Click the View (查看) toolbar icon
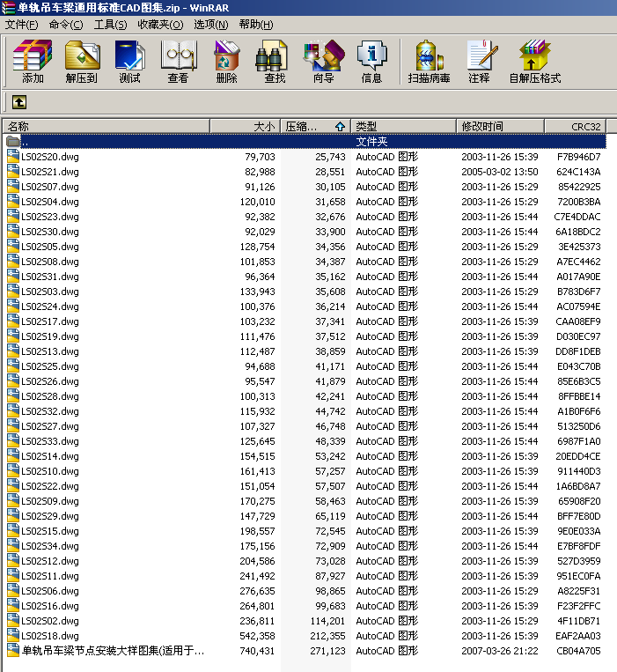This screenshot has width=617, height=672. 178,62
